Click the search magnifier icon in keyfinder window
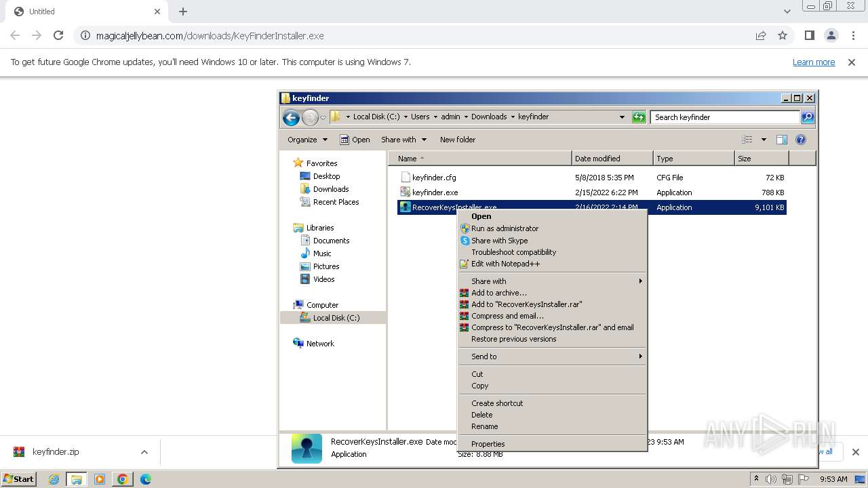The image size is (868, 488). click(807, 117)
